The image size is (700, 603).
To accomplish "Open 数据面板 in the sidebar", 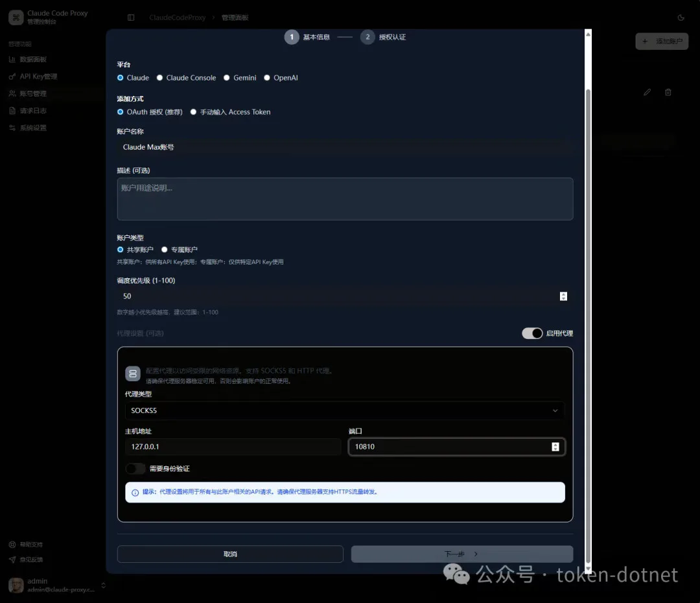I will (32, 60).
